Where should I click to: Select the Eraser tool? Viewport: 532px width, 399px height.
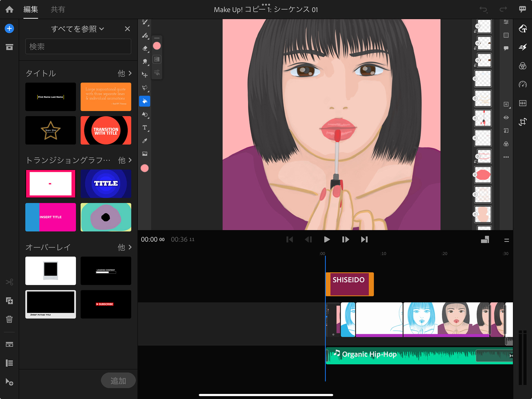[145, 48]
